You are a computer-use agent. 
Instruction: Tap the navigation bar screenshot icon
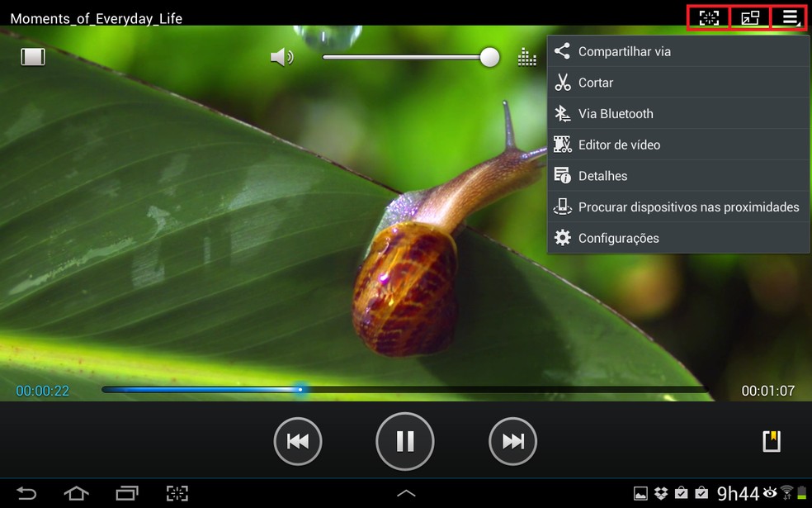177,493
